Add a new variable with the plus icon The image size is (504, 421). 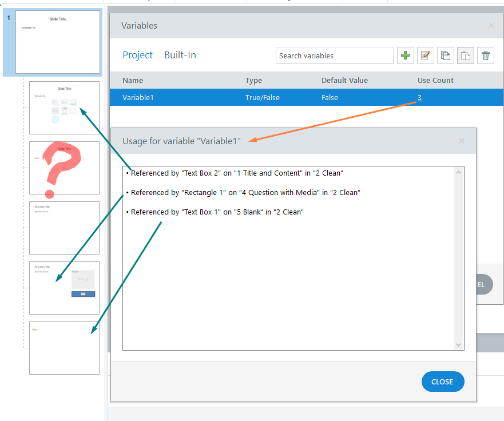[x=406, y=55]
